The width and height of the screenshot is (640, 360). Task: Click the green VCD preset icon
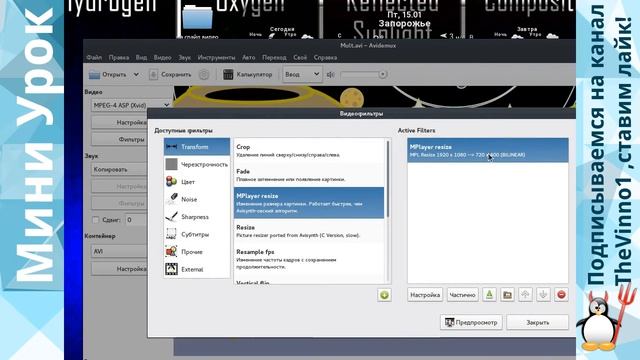point(489,295)
